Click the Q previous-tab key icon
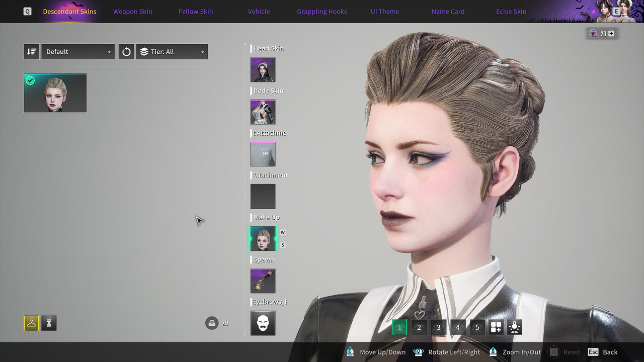The height and width of the screenshot is (362, 644). tap(28, 11)
